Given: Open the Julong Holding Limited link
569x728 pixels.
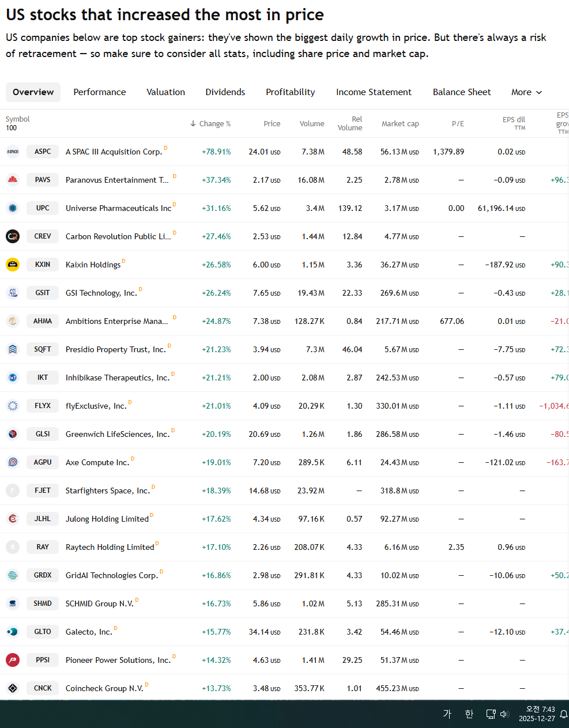Looking at the screenshot, I should 107,519.
